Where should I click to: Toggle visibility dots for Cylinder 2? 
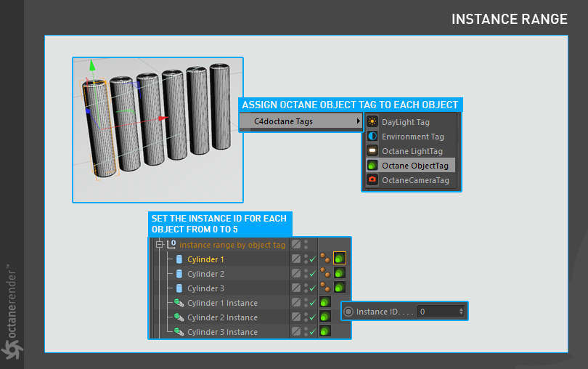[x=306, y=274]
